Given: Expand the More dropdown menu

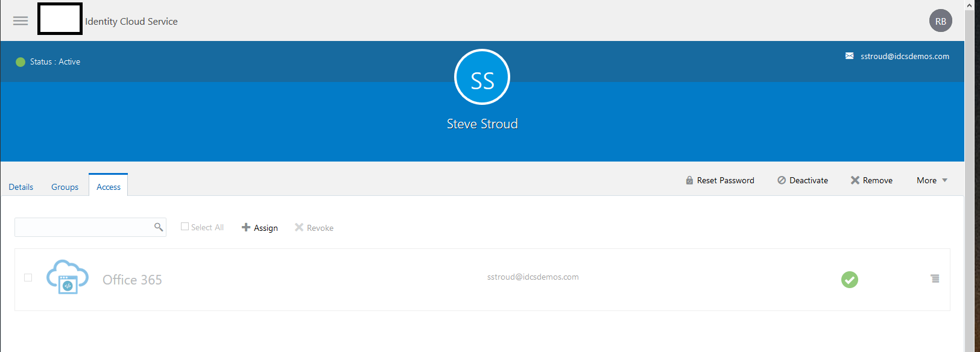Looking at the screenshot, I should click(932, 180).
